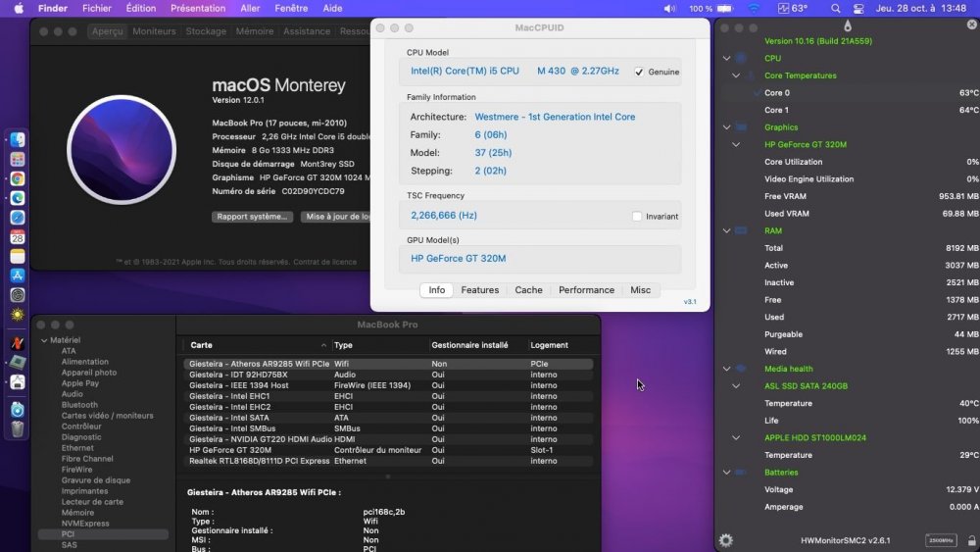980x552 pixels.
Task: Select Realtek RTL8168D/8111D PCI Express row
Action: coord(388,461)
